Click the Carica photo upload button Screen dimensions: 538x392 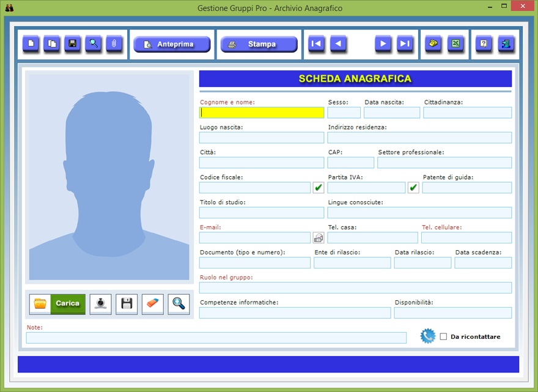click(x=57, y=303)
